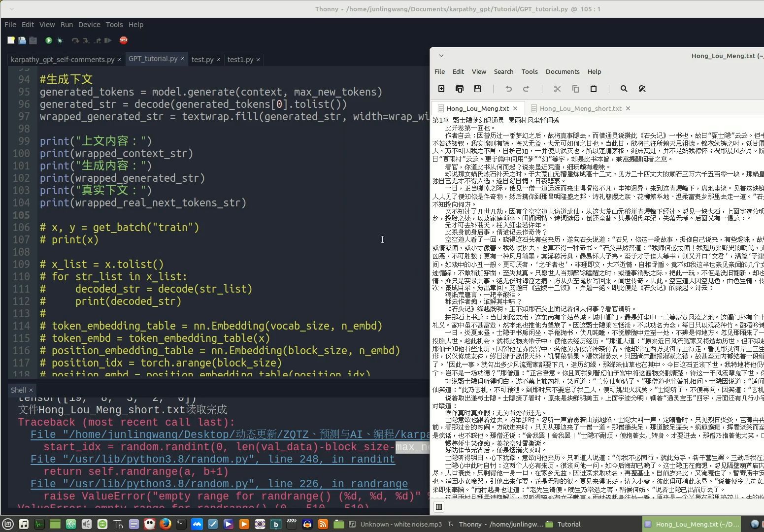
Task: Open Thonny's Tools menu
Action: tap(114, 25)
